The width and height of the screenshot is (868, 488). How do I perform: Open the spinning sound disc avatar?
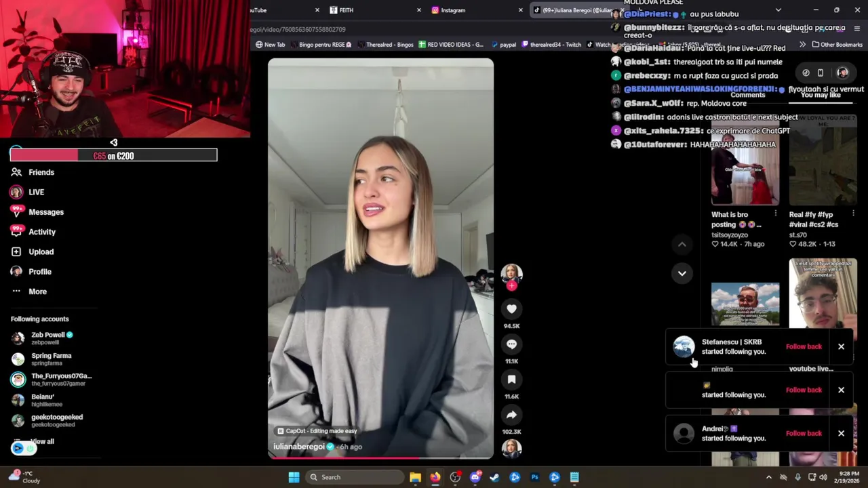511,449
